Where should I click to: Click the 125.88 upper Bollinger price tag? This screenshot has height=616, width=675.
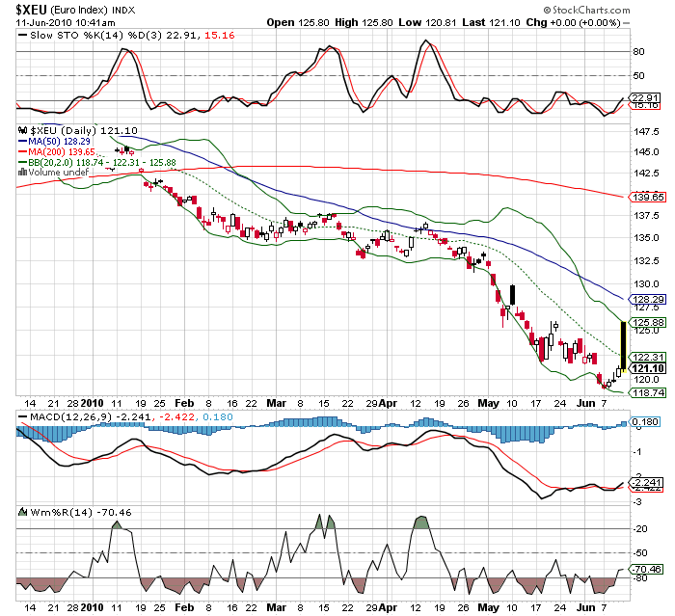[648, 322]
